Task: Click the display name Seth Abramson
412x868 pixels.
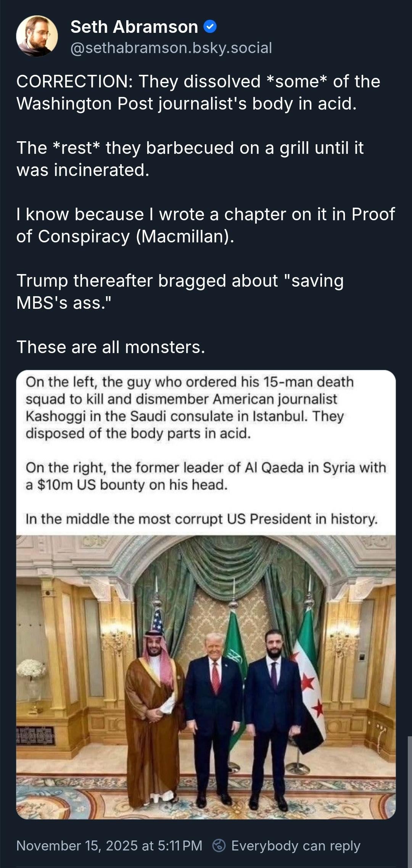Action: click(134, 27)
